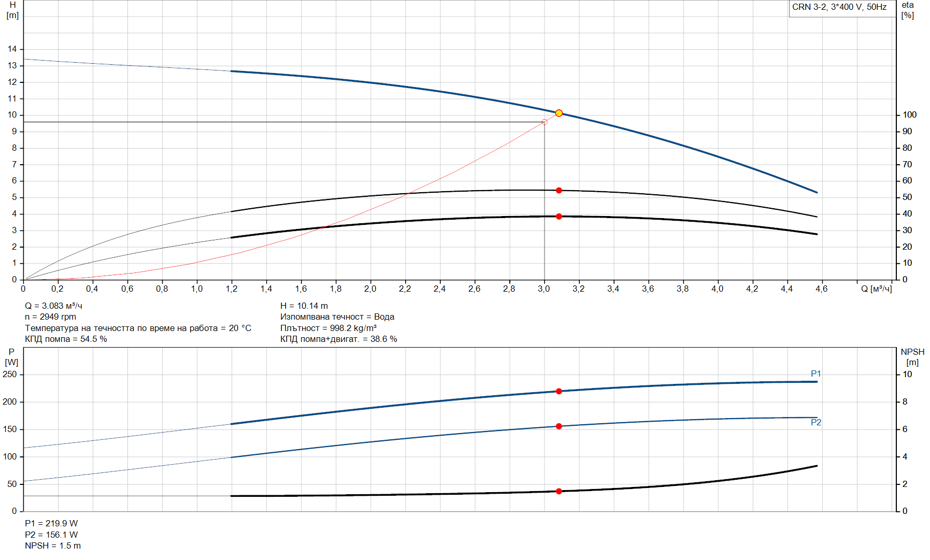Screen dimensions: 930x560
Task: Click the 'NPSH [m]' axis title
Action: click(912, 357)
